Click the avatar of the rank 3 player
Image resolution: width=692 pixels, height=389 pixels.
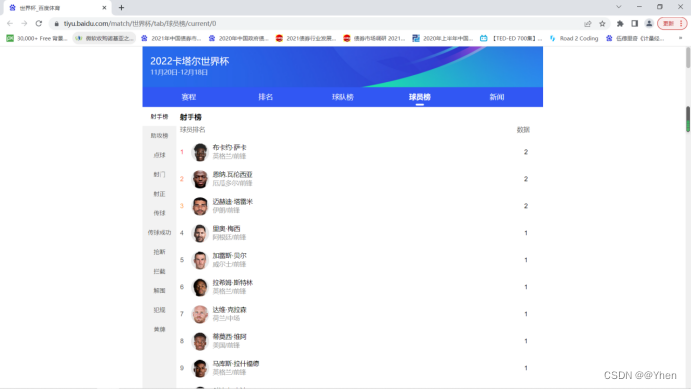pos(200,206)
